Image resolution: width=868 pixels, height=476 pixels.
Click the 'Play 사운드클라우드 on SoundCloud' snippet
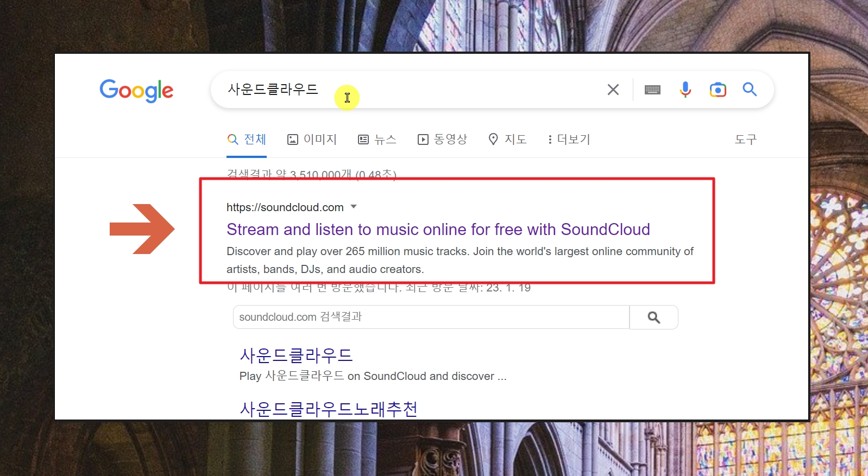coord(373,376)
